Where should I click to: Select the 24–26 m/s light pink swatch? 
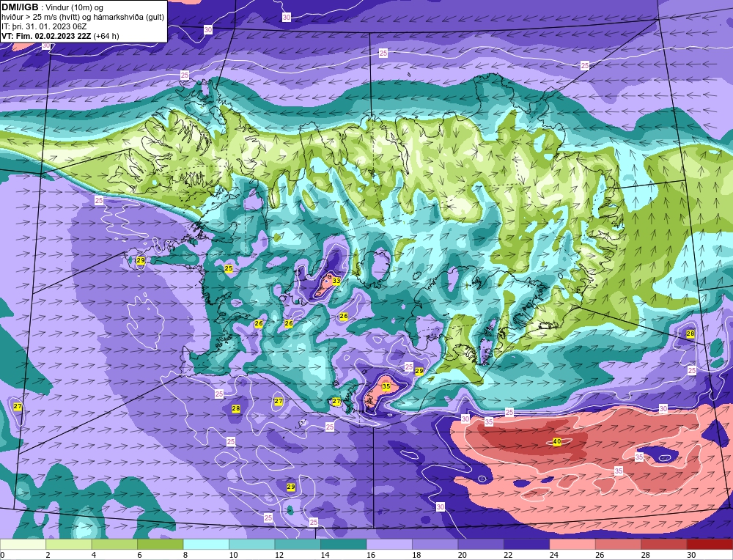pos(572,544)
